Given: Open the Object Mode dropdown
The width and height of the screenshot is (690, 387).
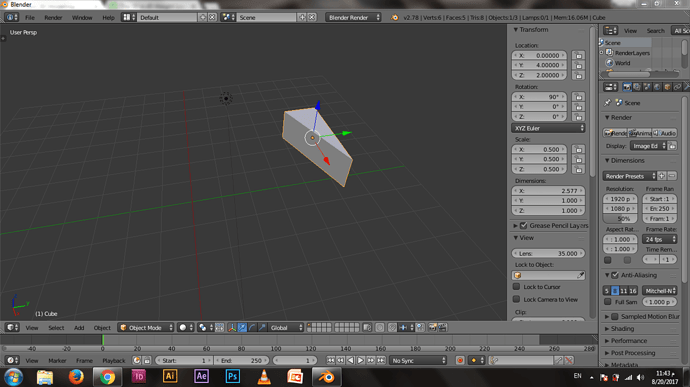Looking at the screenshot, I should (147, 328).
